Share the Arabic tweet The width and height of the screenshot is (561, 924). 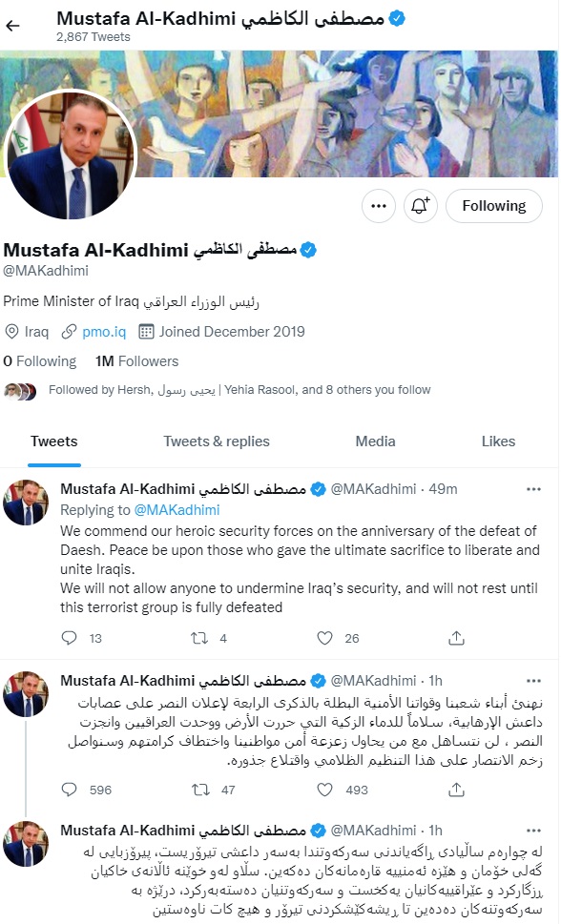tap(457, 789)
